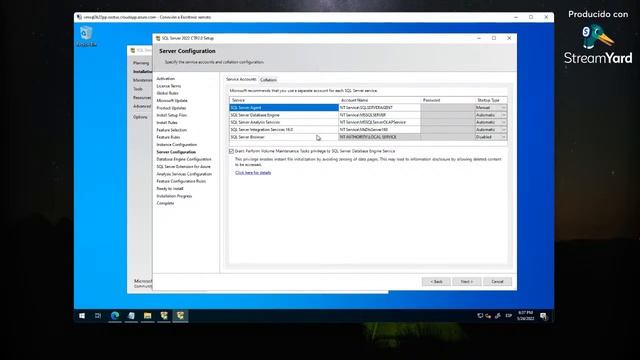Click the Install Rules step in the sidebar

(167, 122)
